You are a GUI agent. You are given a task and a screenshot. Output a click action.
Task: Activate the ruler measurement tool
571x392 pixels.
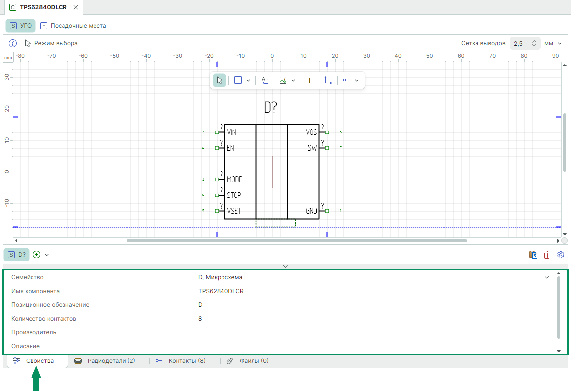(x=310, y=80)
